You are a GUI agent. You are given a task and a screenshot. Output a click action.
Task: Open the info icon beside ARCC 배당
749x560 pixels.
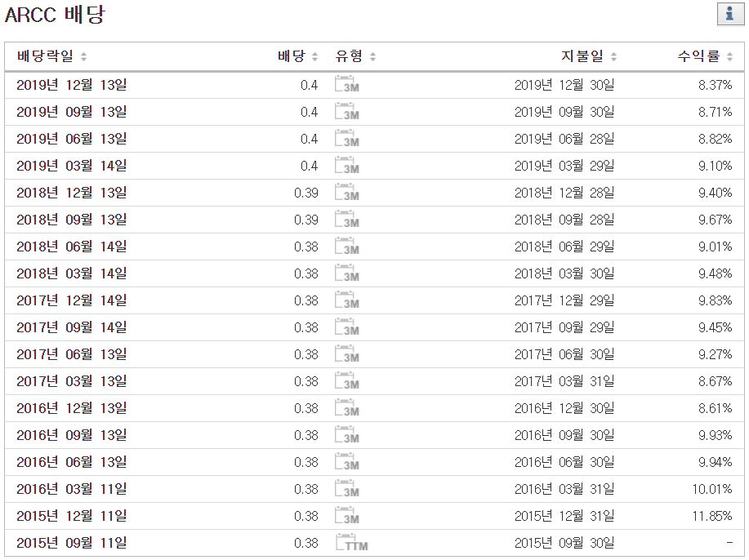730,14
